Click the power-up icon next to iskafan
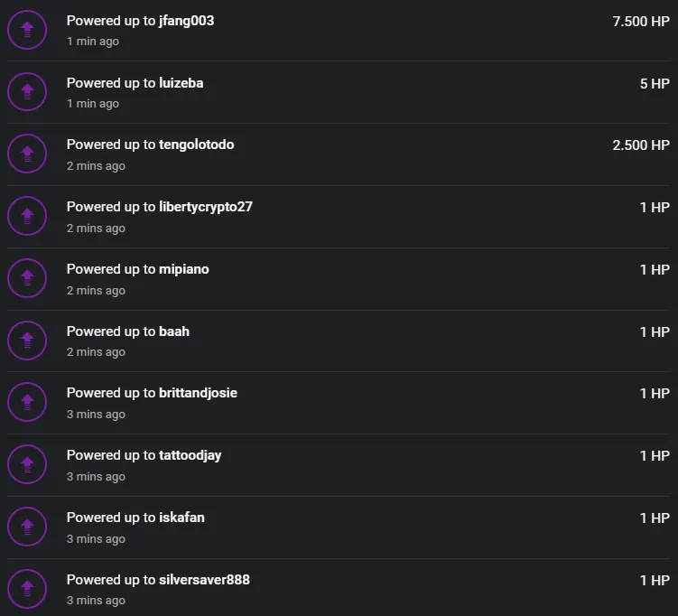 coord(27,527)
